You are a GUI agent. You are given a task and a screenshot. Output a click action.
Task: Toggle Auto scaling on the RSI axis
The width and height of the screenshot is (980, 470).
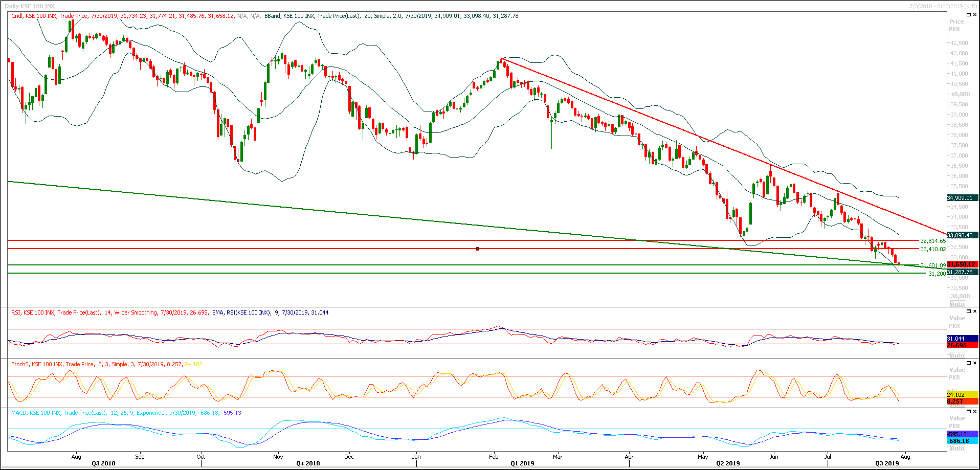(x=957, y=354)
